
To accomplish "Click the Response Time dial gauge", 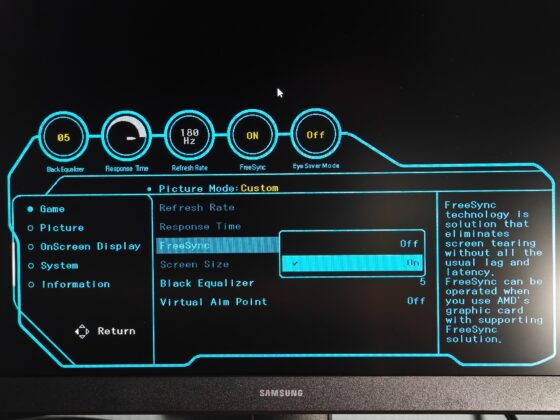I will click(x=126, y=136).
